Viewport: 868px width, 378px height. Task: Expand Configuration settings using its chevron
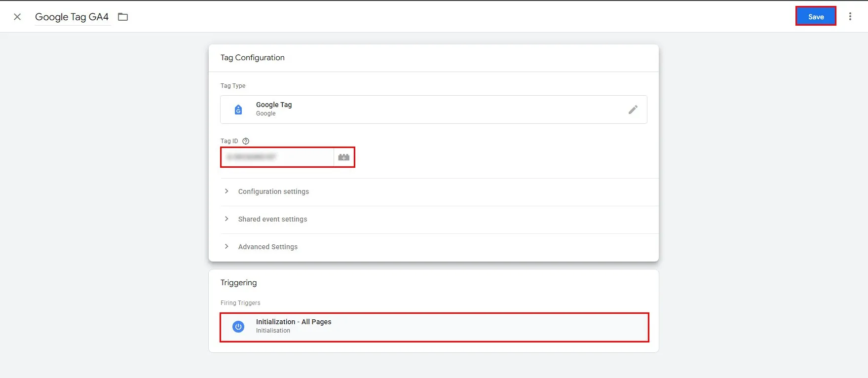(226, 191)
